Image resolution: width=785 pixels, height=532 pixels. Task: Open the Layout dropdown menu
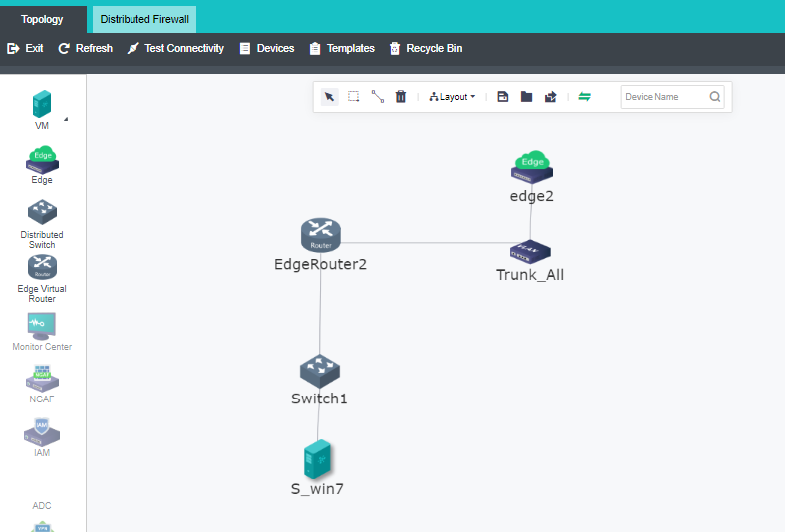(453, 97)
